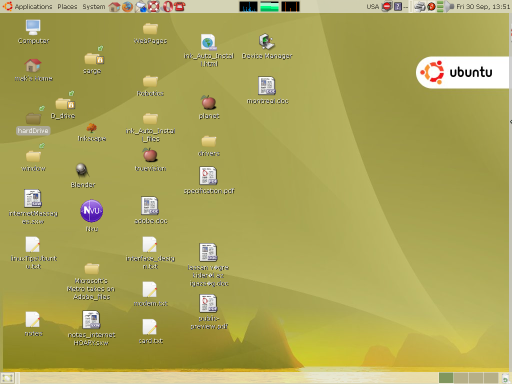
Task: Click the red no-entry tray icon
Action: click(387, 6)
